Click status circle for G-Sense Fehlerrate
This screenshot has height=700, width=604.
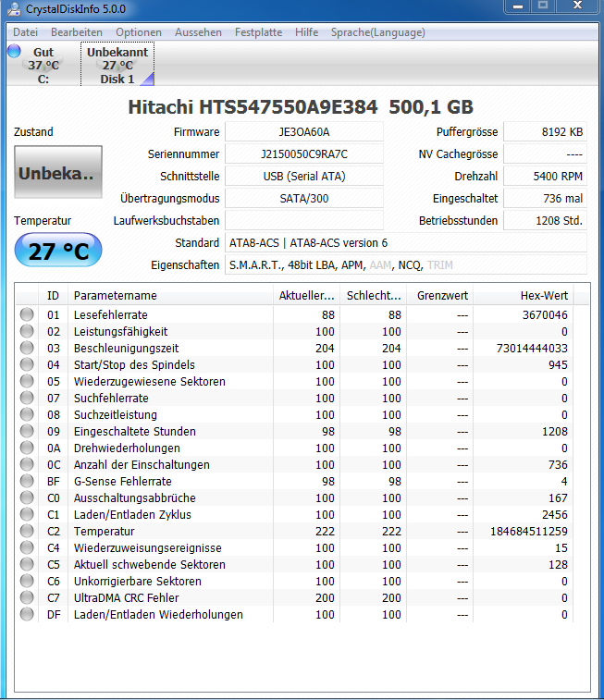click(x=27, y=481)
